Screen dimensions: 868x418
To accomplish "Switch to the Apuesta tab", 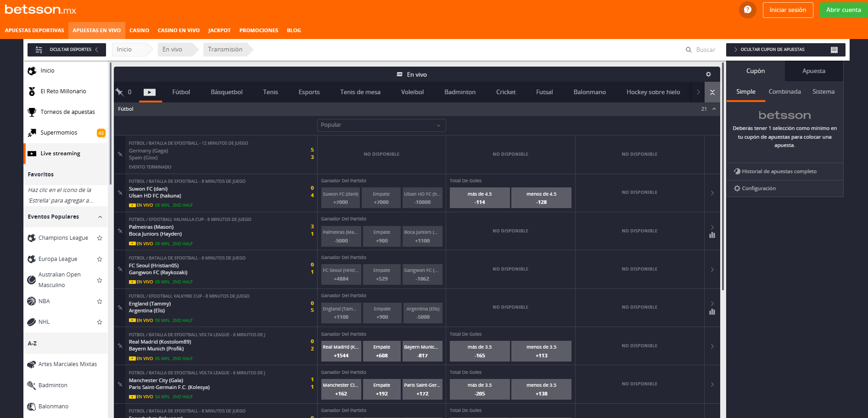I will [814, 71].
